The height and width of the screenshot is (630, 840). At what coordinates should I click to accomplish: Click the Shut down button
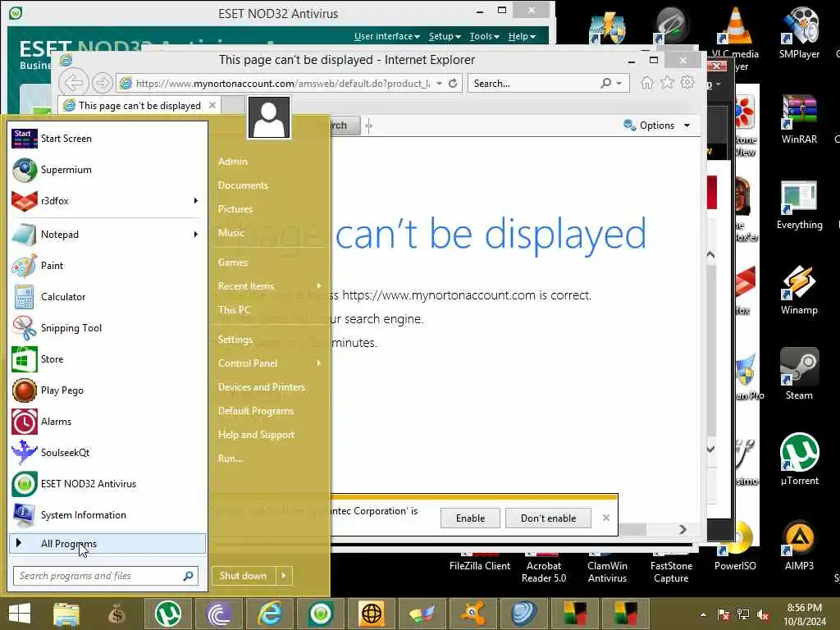tap(244, 576)
